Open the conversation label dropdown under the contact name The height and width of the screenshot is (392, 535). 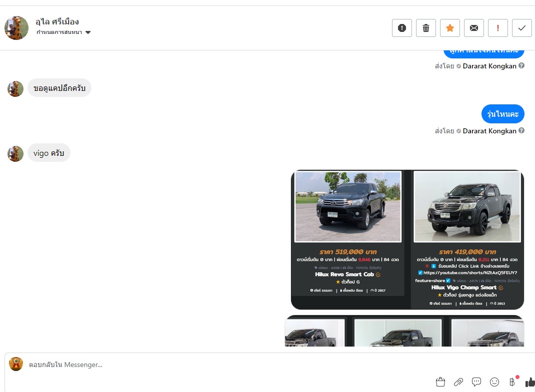point(63,32)
